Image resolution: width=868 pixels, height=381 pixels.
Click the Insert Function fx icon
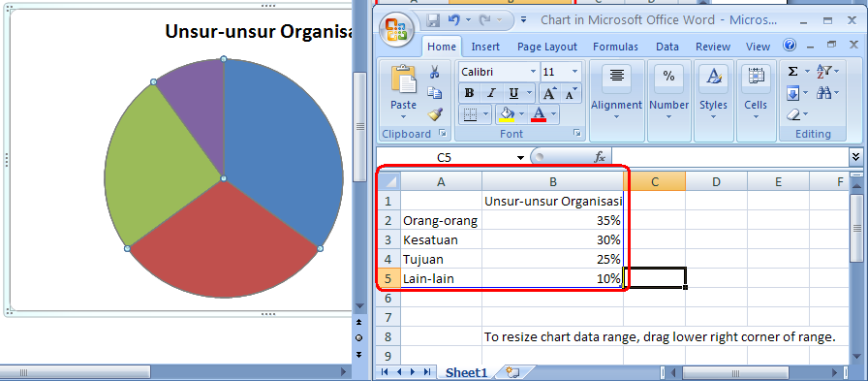pyautogui.click(x=600, y=157)
